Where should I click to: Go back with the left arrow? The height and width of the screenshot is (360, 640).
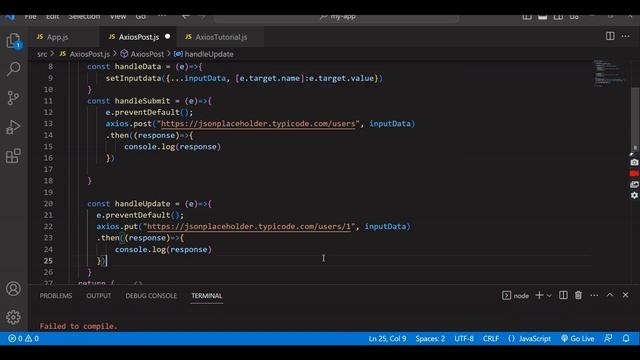point(186,17)
